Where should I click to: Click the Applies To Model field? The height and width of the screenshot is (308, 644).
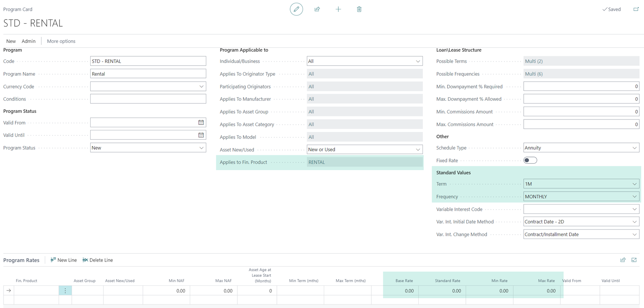pos(365,137)
